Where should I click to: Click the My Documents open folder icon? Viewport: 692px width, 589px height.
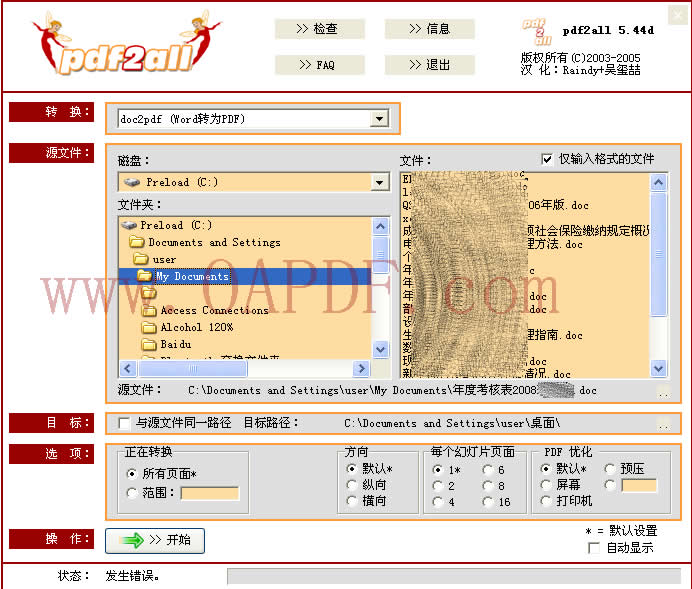(144, 276)
